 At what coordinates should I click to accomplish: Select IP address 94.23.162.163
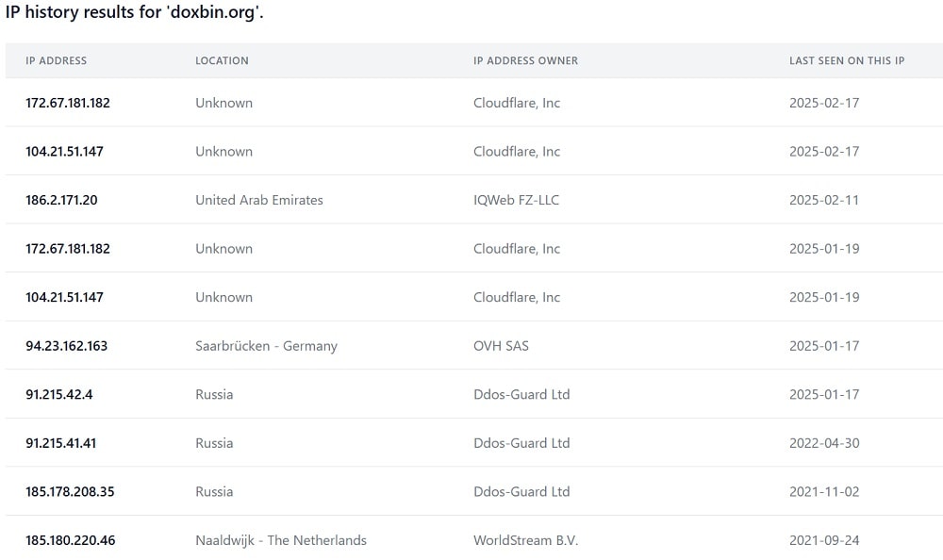click(x=66, y=346)
